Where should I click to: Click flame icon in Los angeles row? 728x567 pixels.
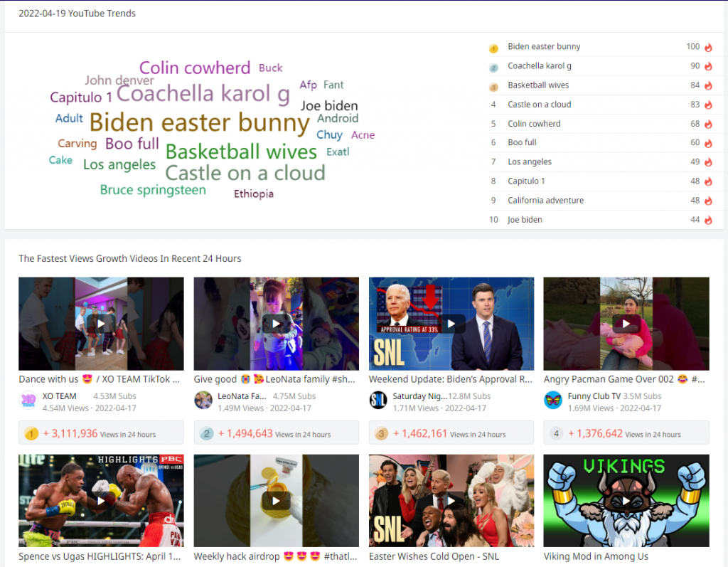click(708, 162)
